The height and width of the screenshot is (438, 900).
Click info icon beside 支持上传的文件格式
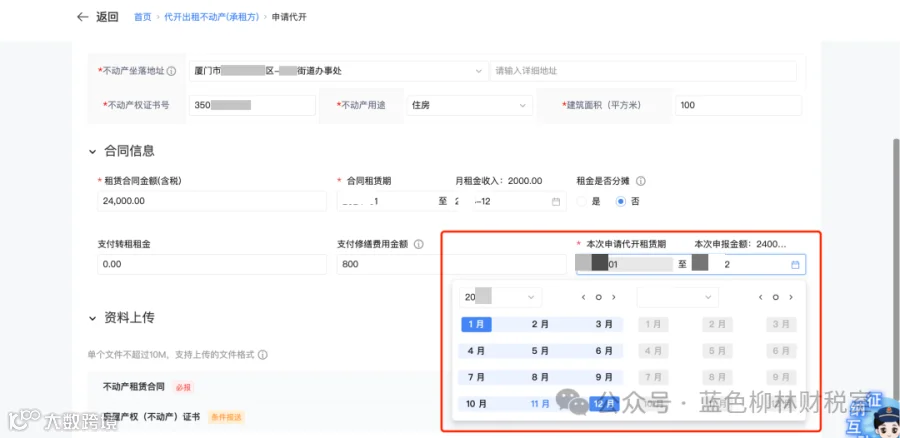(262, 355)
